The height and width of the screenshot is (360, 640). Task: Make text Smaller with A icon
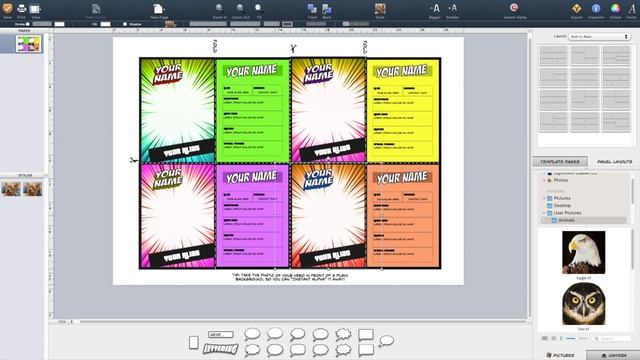452,8
